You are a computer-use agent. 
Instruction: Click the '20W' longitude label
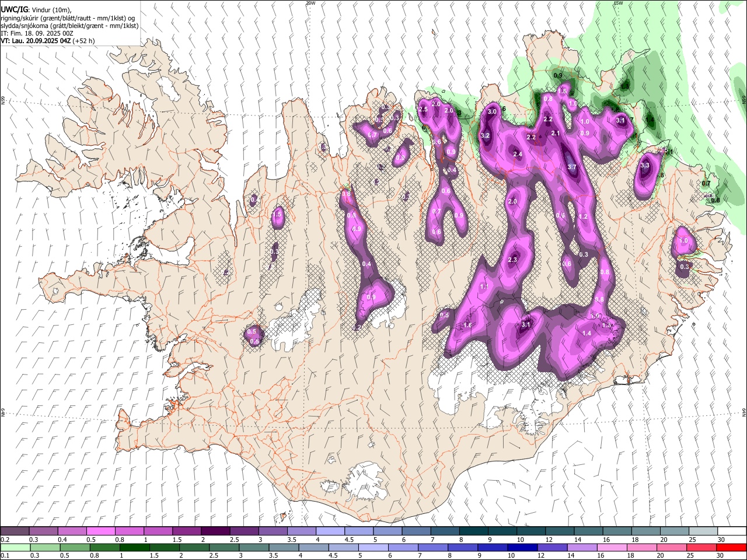310,3
